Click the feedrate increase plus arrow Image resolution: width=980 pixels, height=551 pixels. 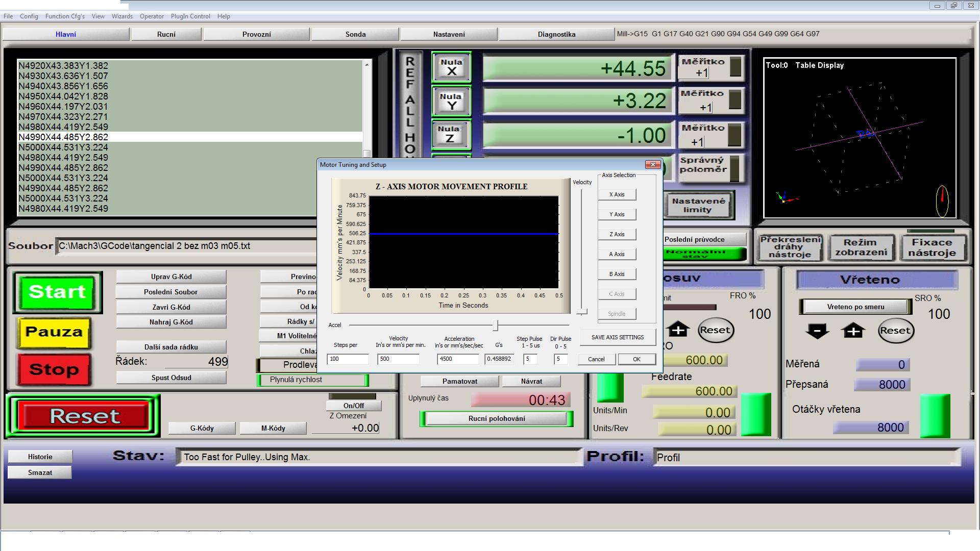pos(678,330)
